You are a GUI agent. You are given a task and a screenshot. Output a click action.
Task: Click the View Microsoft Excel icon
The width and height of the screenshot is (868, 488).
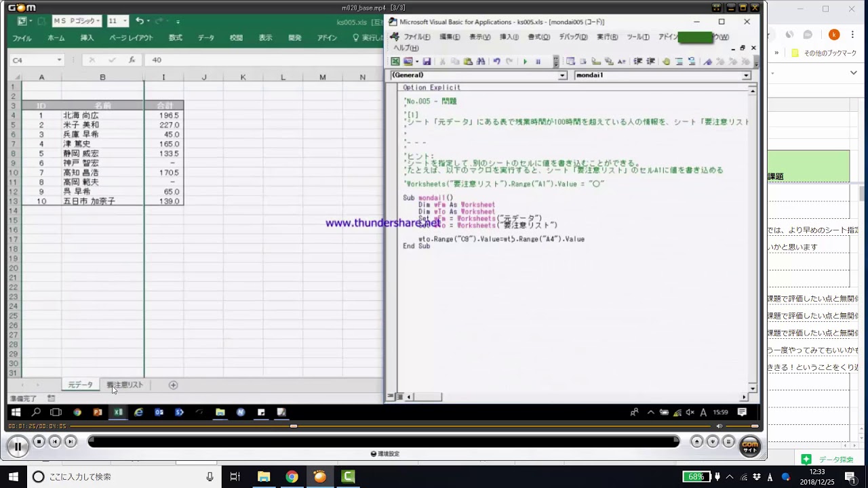(395, 62)
